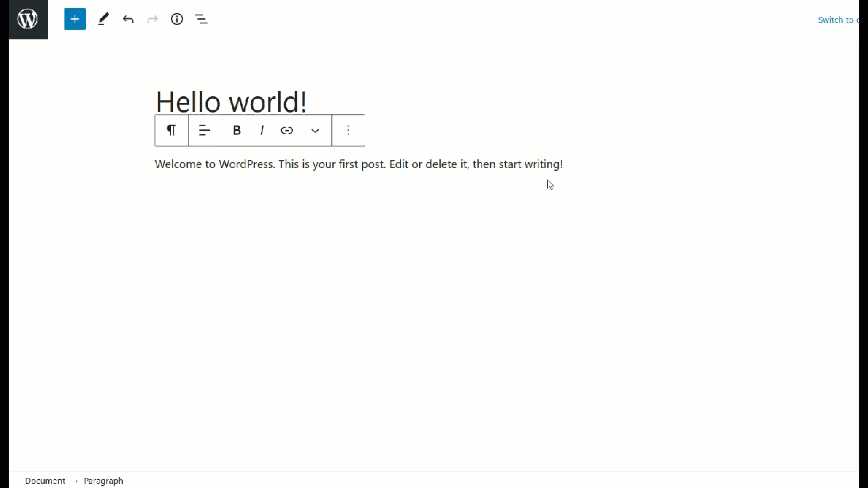868x488 pixels.
Task: Open the List View outline icon
Action: [201, 19]
